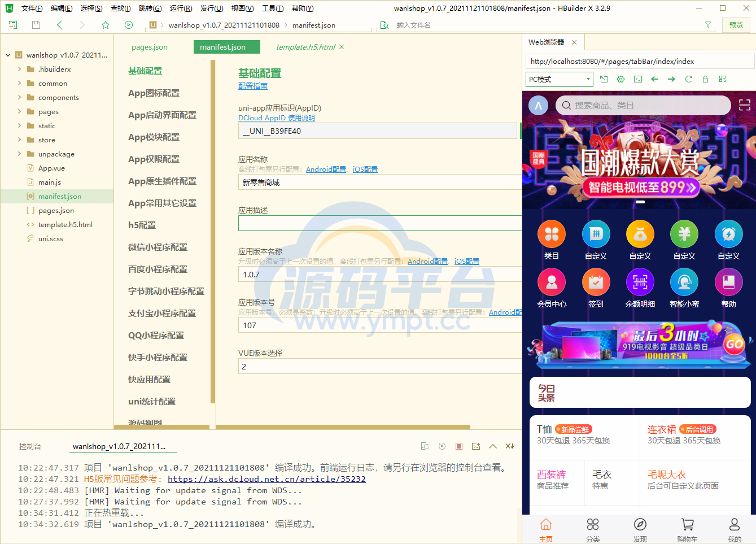
Task: Open the 发现 discover tab in preview
Action: (640, 530)
